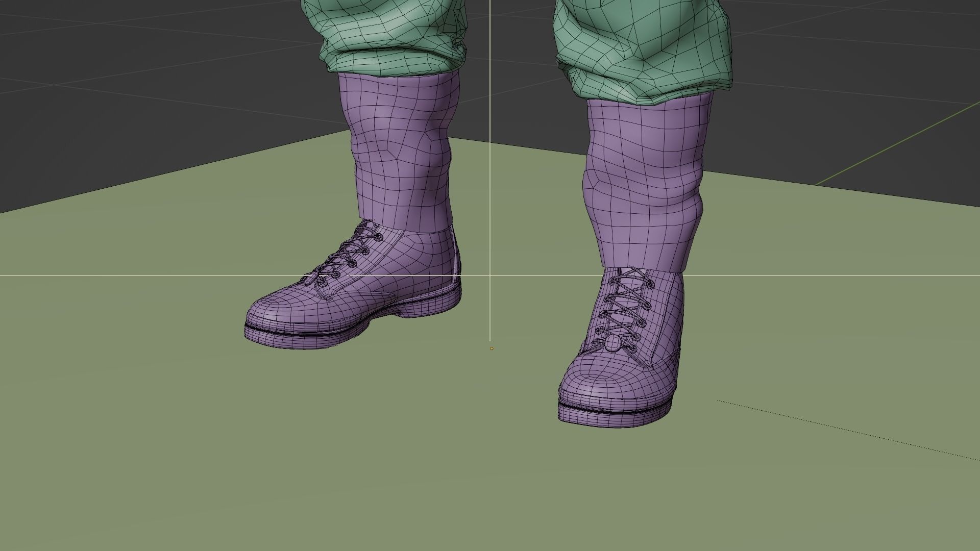Select the purple sock above right boot
The image size is (980, 551).
click(x=646, y=179)
